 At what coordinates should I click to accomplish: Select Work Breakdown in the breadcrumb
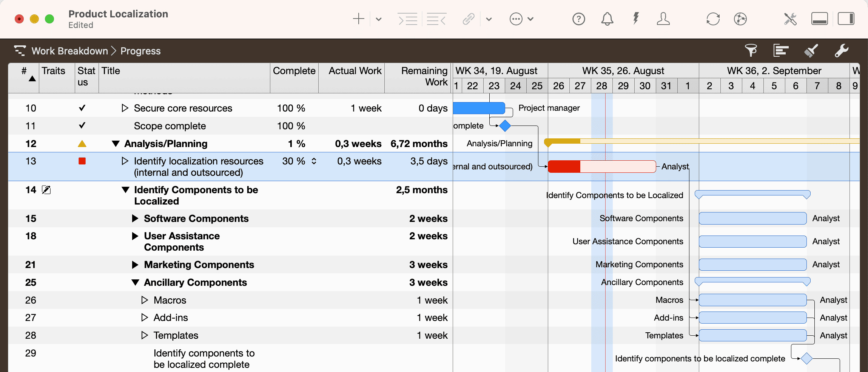pyautogui.click(x=69, y=51)
